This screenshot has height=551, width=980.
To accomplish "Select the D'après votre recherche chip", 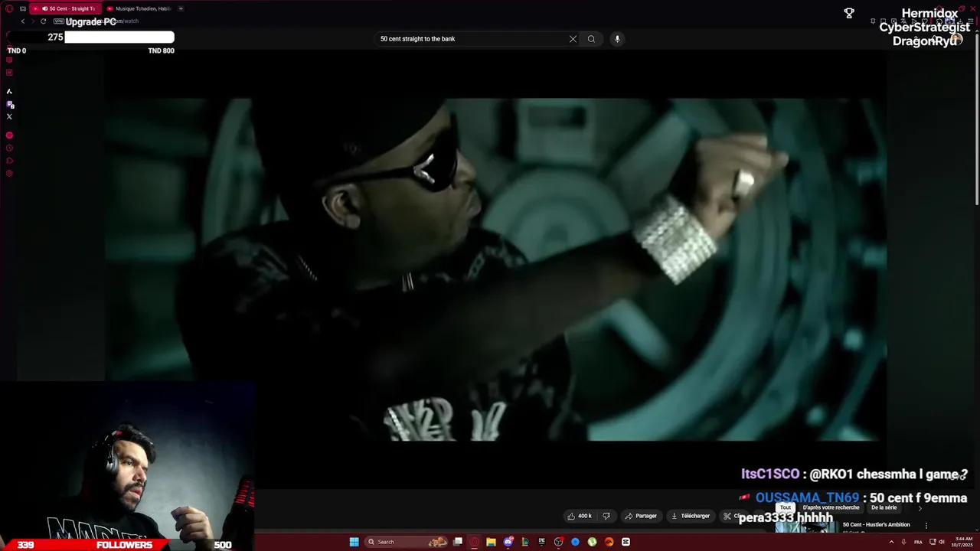I will (x=831, y=507).
